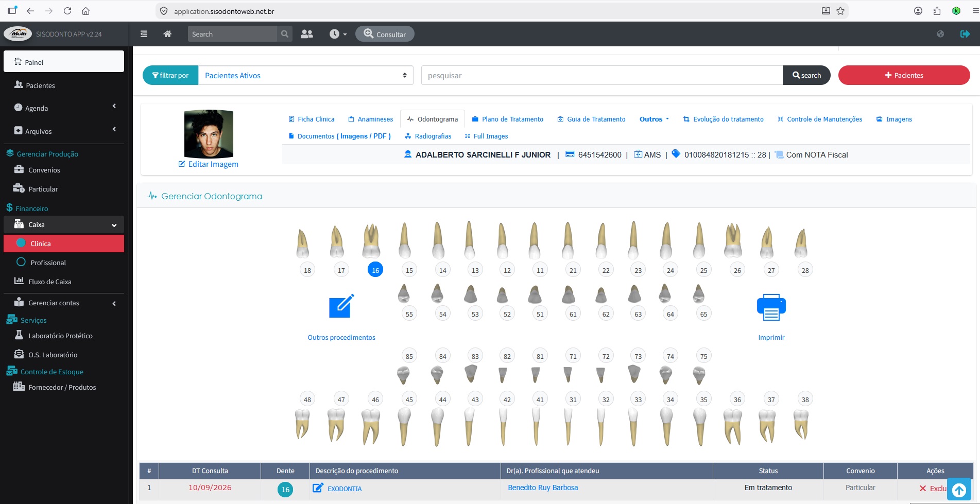This screenshot has height=504, width=980.
Task: Select lower tooth 38 image
Action: click(x=801, y=424)
